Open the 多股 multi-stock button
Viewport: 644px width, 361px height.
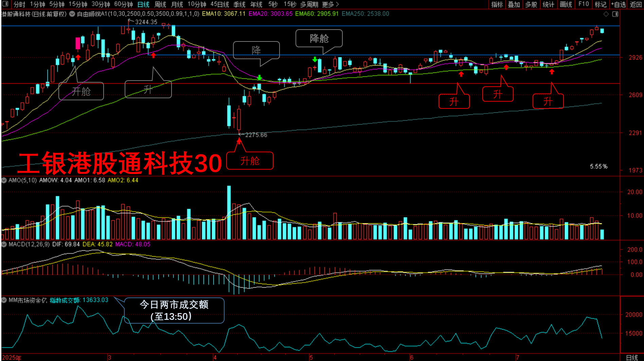(x=531, y=4)
